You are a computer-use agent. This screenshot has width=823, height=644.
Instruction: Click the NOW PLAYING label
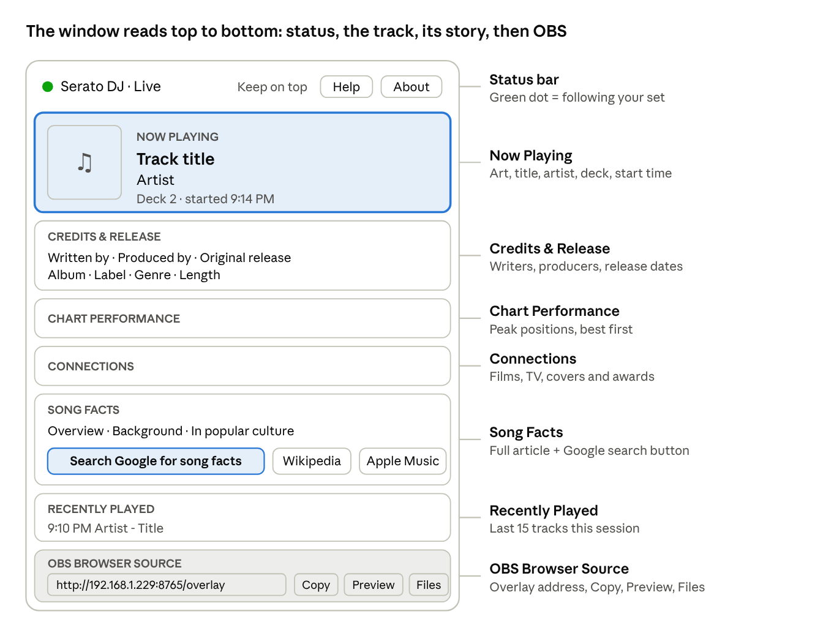click(178, 137)
